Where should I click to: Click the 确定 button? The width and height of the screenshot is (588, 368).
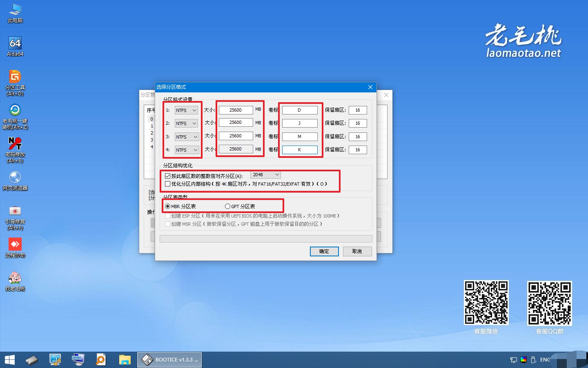point(324,251)
